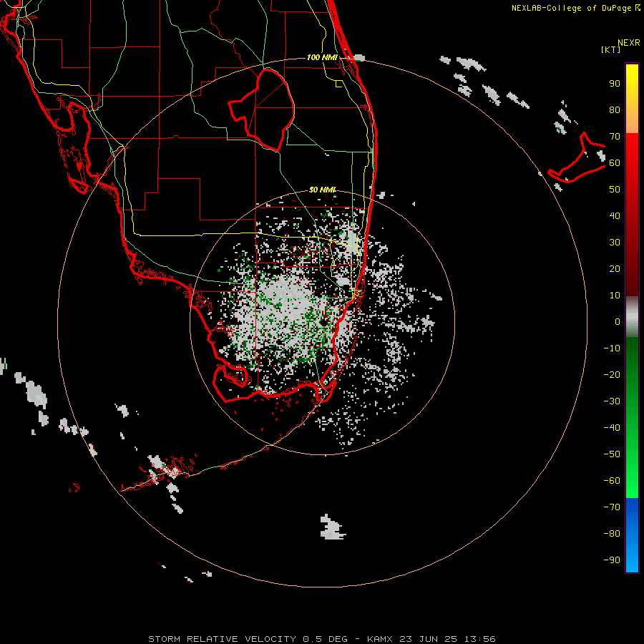The width and height of the screenshot is (644, 644).
Task: Pick the positive 10 scale value
Action: pyautogui.click(x=615, y=296)
